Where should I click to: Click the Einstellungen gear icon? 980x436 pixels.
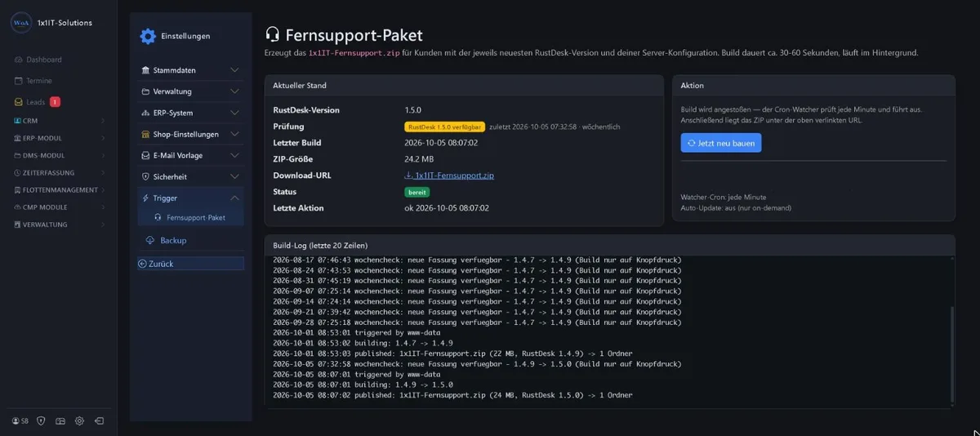pyautogui.click(x=148, y=36)
